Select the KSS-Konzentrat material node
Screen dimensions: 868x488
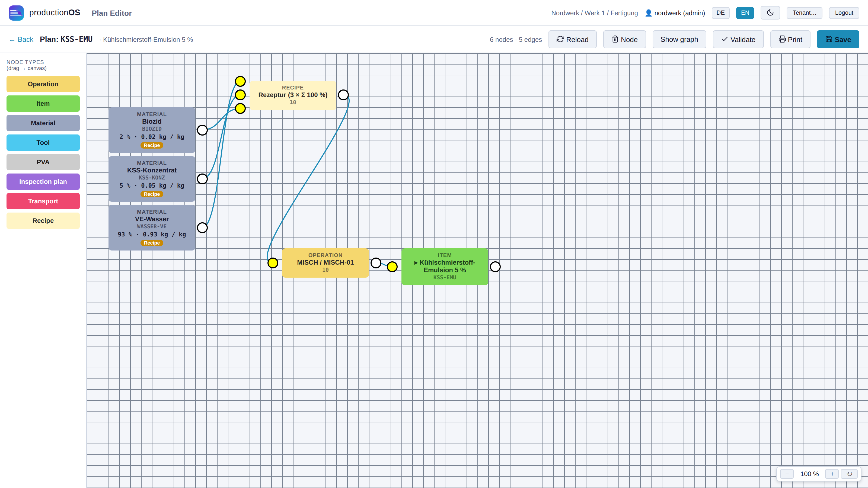point(152,179)
